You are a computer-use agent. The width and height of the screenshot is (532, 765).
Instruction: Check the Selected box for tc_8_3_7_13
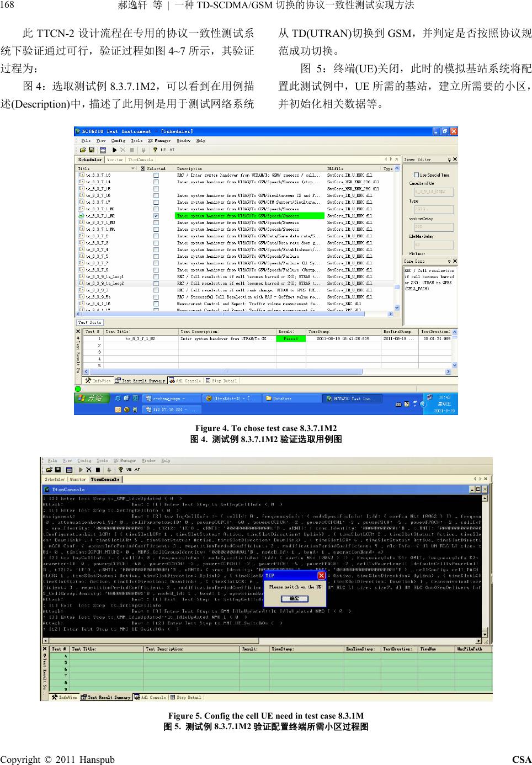(x=156, y=175)
